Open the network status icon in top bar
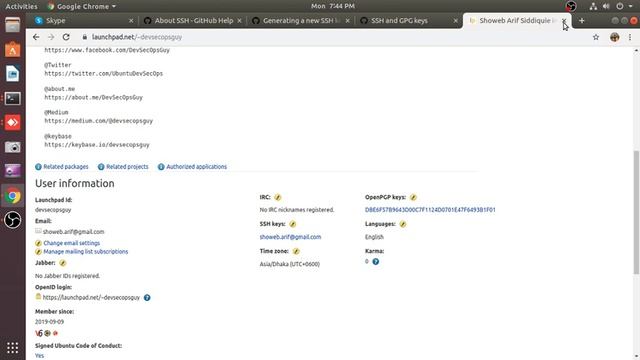Screen dimensions: 640x360 (x=593, y=6)
